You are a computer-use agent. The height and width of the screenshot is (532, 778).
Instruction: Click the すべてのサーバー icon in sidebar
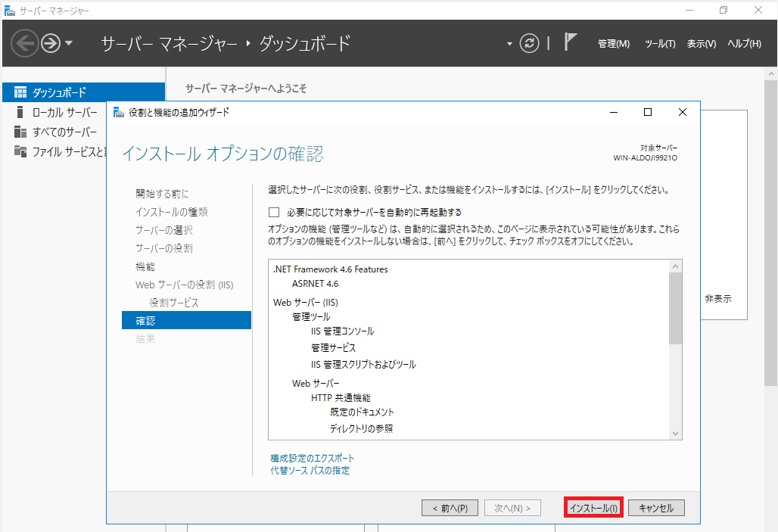click(20, 132)
